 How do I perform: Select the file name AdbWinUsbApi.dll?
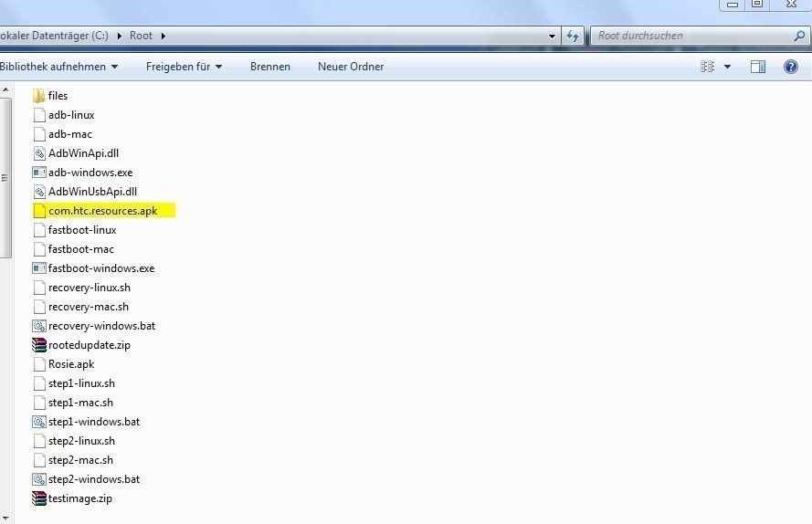[92, 192]
